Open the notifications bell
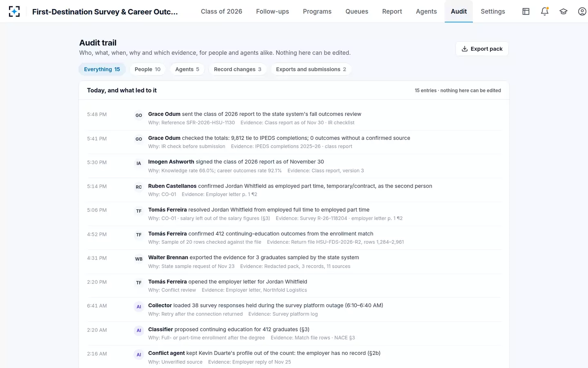Viewport: 588px width, 368px height. click(545, 11)
